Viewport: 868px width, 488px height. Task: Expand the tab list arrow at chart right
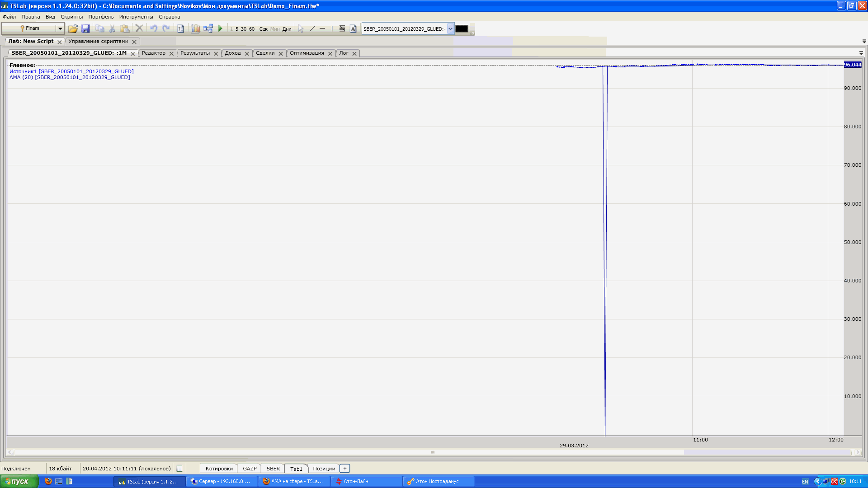coord(861,53)
